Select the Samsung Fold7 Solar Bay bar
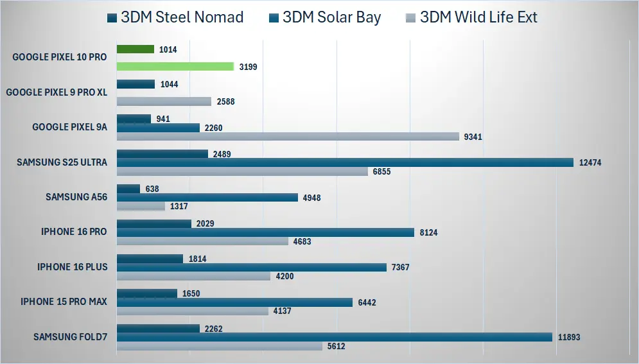Screen dimensions: 639x364 coord(335,337)
